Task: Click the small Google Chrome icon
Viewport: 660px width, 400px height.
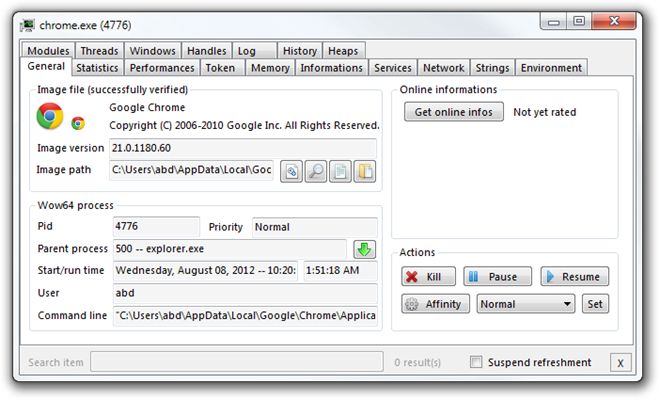Action: point(78,123)
